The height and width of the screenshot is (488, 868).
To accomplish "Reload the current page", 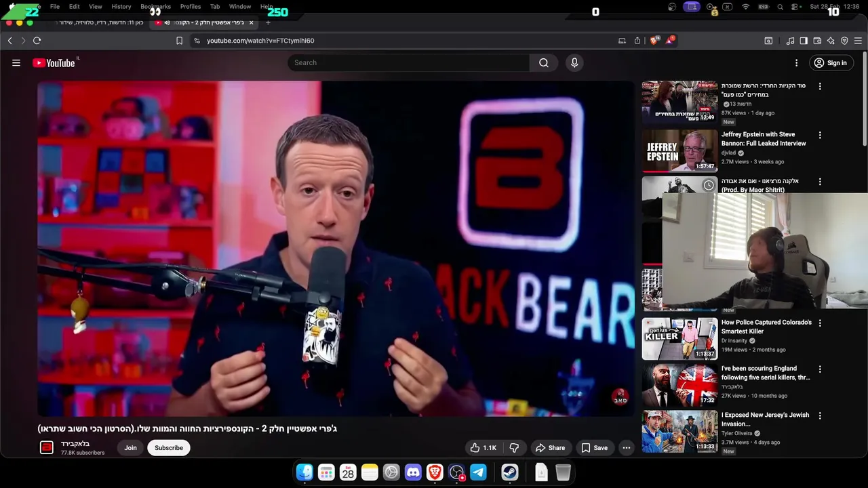I will tap(37, 41).
